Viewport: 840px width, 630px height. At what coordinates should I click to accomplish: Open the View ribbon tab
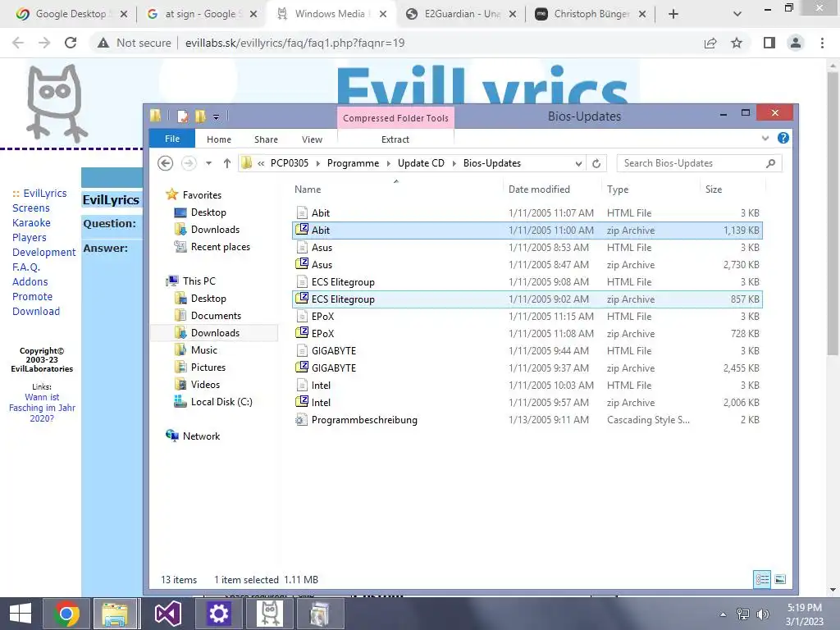point(312,139)
